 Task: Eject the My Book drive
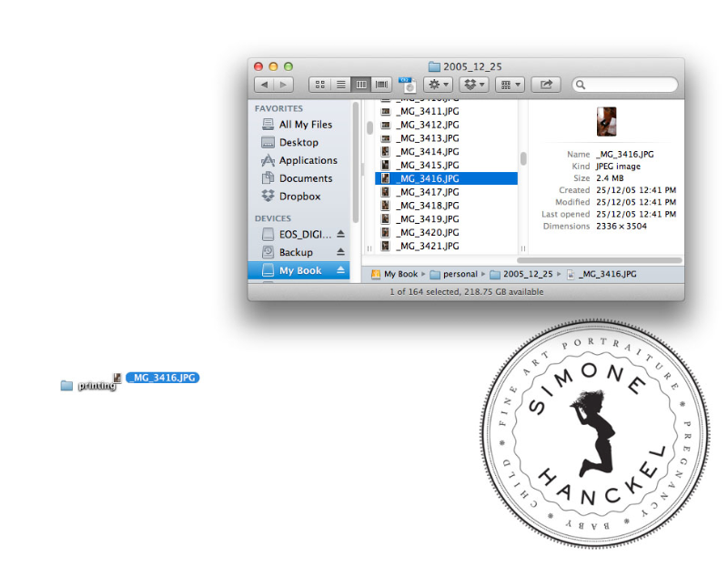click(x=340, y=269)
